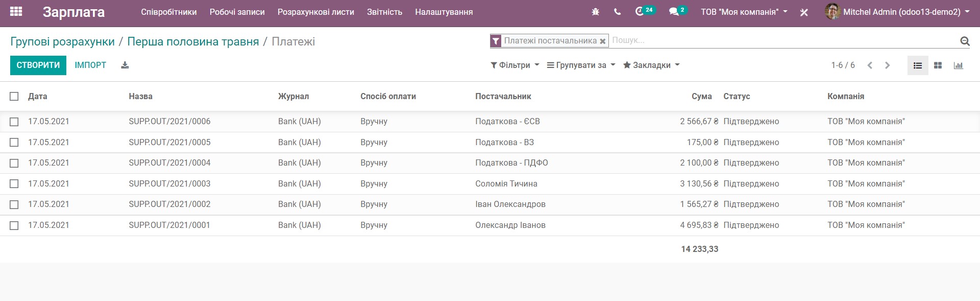
Task: Sort by Сума column header
Action: click(x=702, y=96)
